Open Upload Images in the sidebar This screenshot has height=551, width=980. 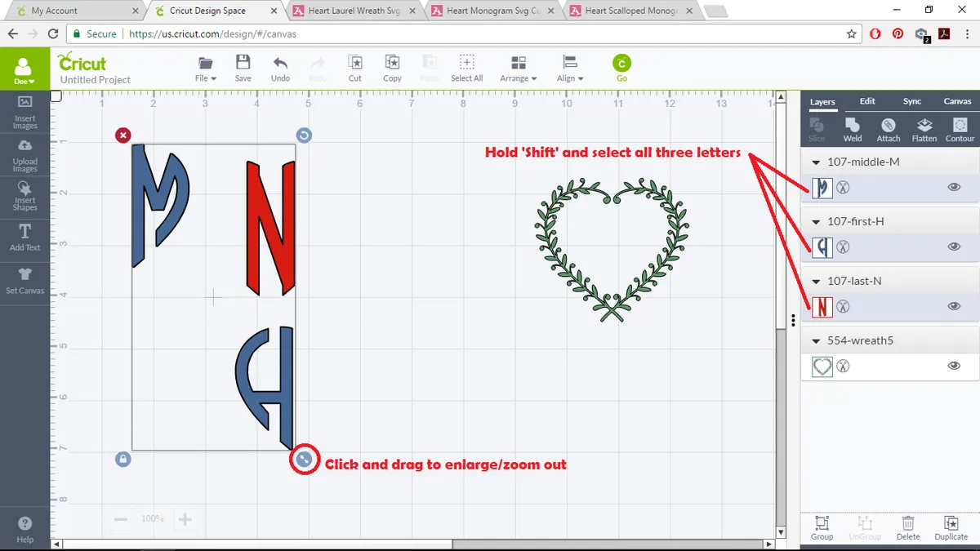click(x=24, y=155)
